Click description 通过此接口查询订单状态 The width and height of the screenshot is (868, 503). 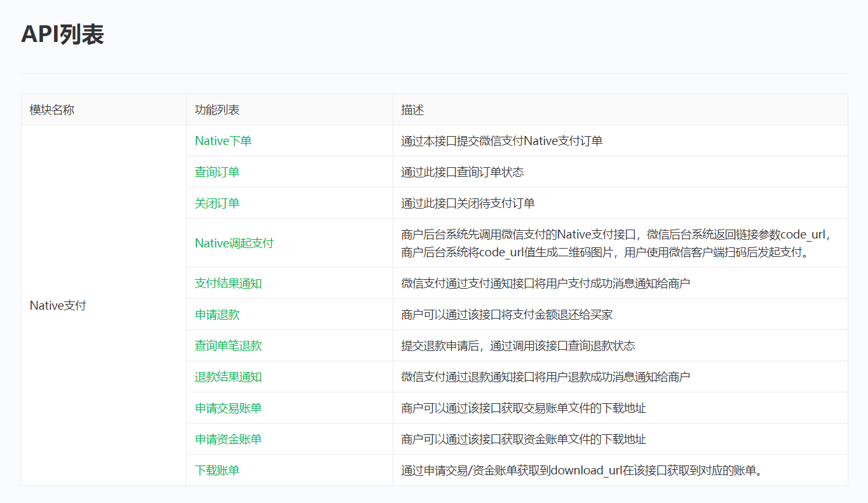click(463, 172)
